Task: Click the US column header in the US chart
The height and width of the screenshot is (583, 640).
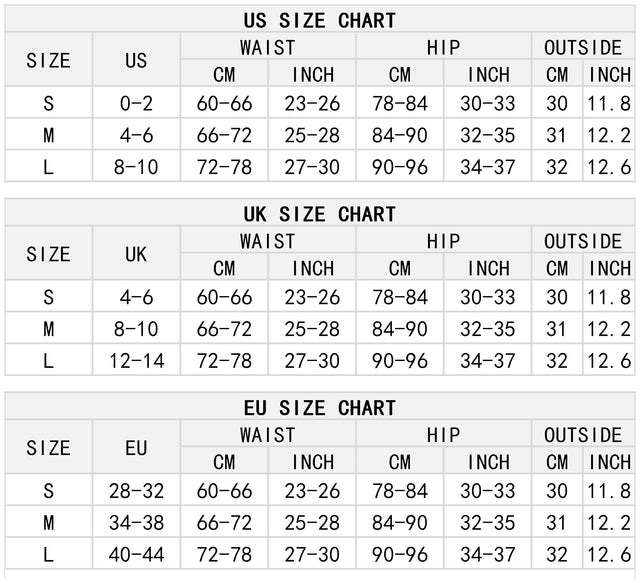Action: click(136, 60)
